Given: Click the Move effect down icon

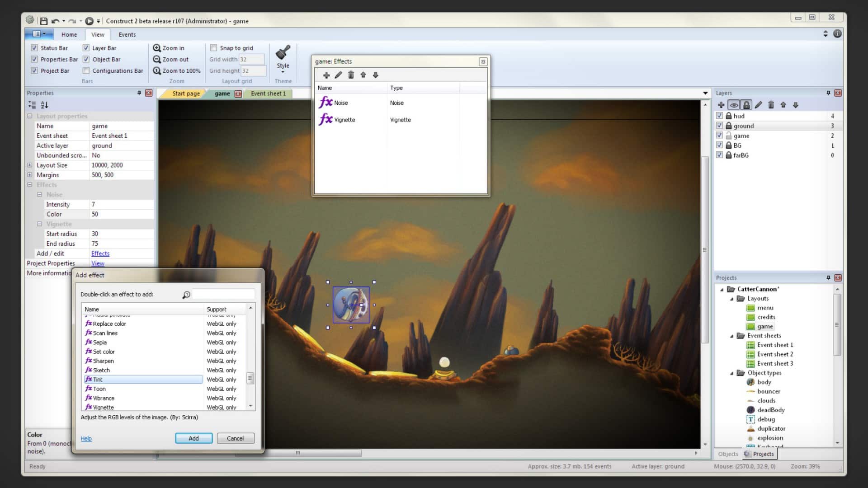Looking at the screenshot, I should (x=375, y=75).
